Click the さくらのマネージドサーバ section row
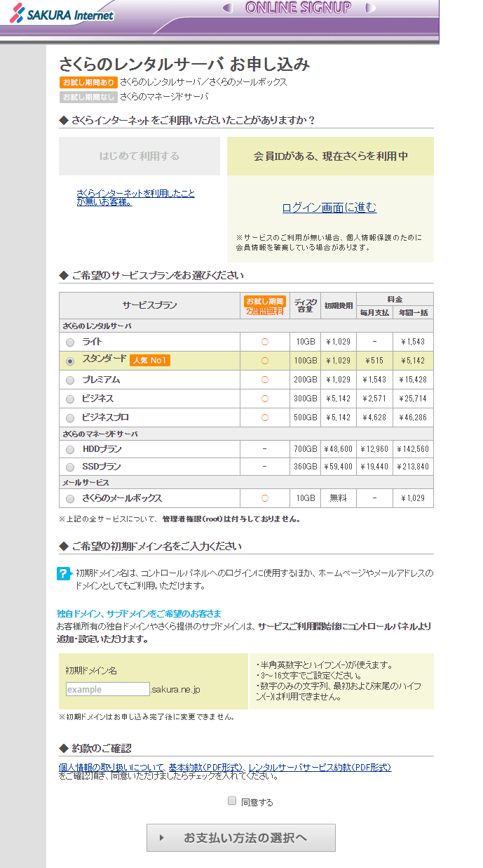Viewport: 483px width, 868px height. point(246,434)
